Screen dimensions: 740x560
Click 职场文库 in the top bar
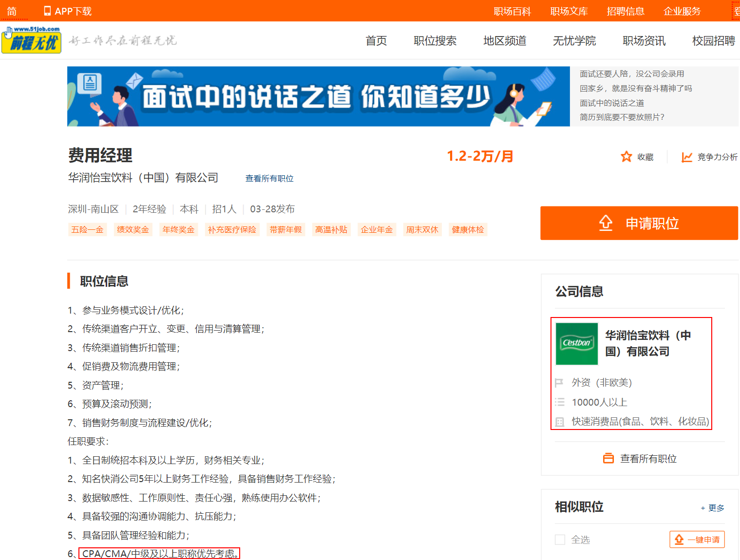point(569,11)
